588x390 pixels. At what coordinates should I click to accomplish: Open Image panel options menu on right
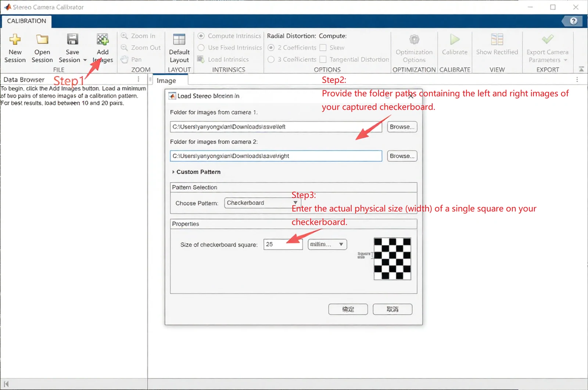[x=577, y=80]
